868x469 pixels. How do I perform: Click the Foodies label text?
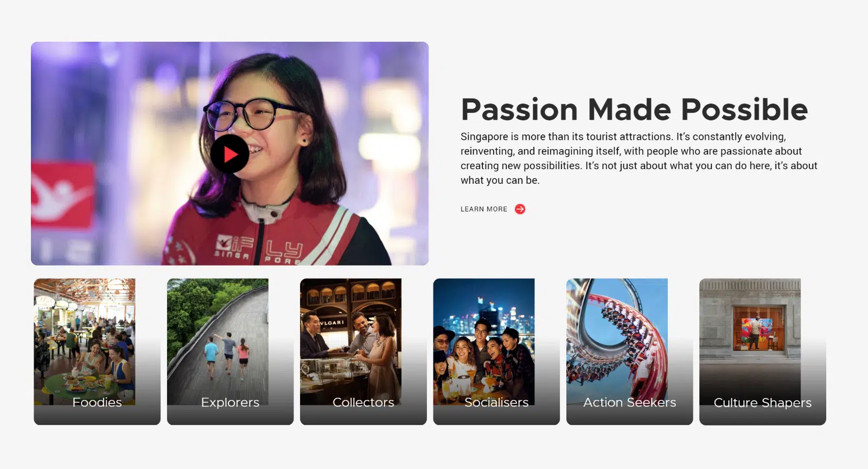coord(97,402)
